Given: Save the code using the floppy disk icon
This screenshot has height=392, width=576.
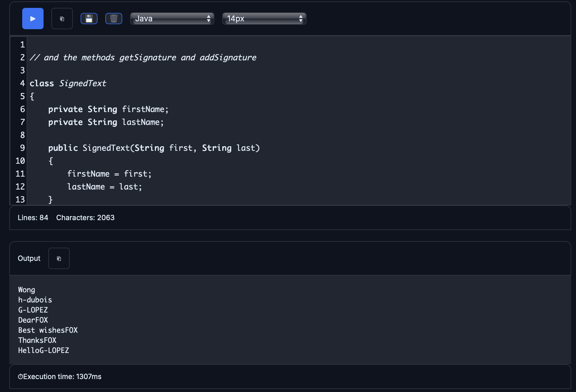Looking at the screenshot, I should (89, 19).
